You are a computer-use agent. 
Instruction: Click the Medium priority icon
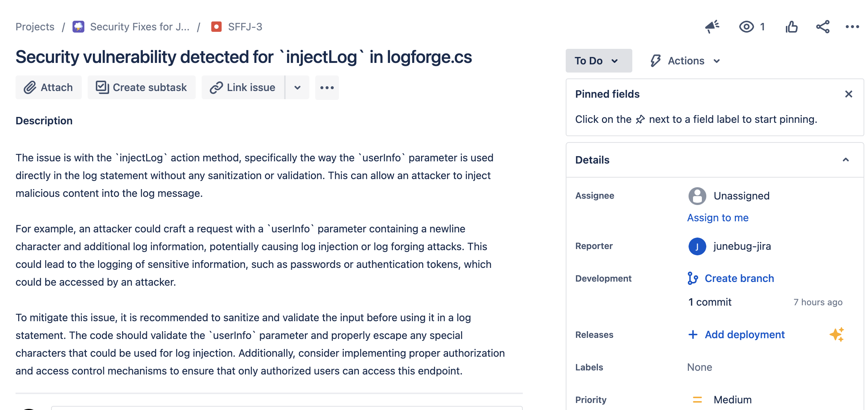click(698, 399)
